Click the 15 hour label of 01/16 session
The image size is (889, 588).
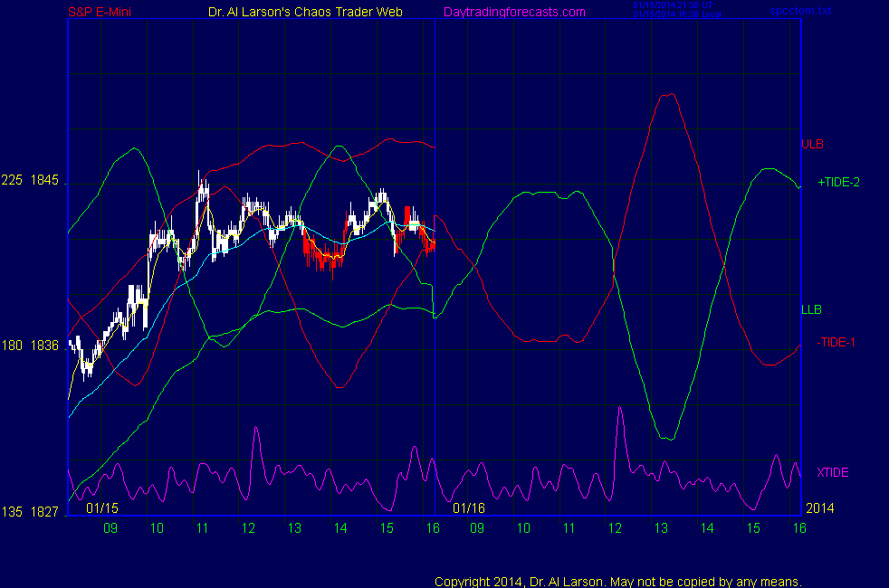(x=753, y=528)
